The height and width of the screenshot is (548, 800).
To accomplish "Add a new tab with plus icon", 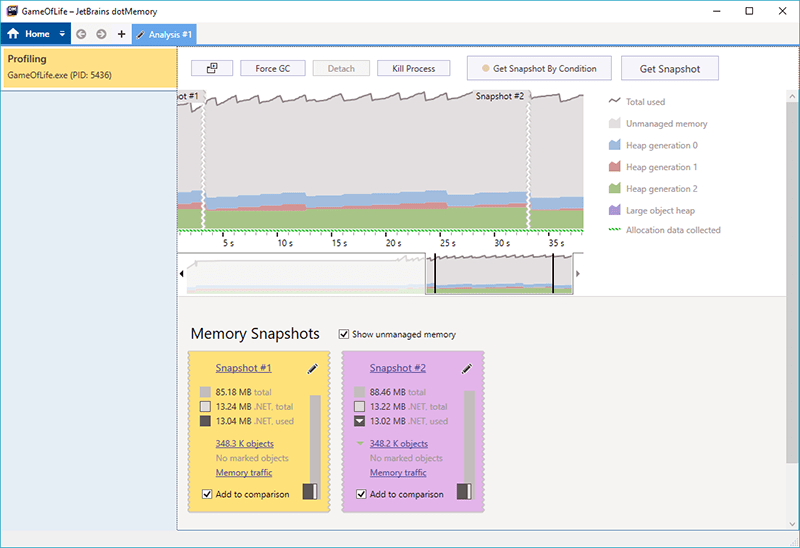I will tap(121, 34).
